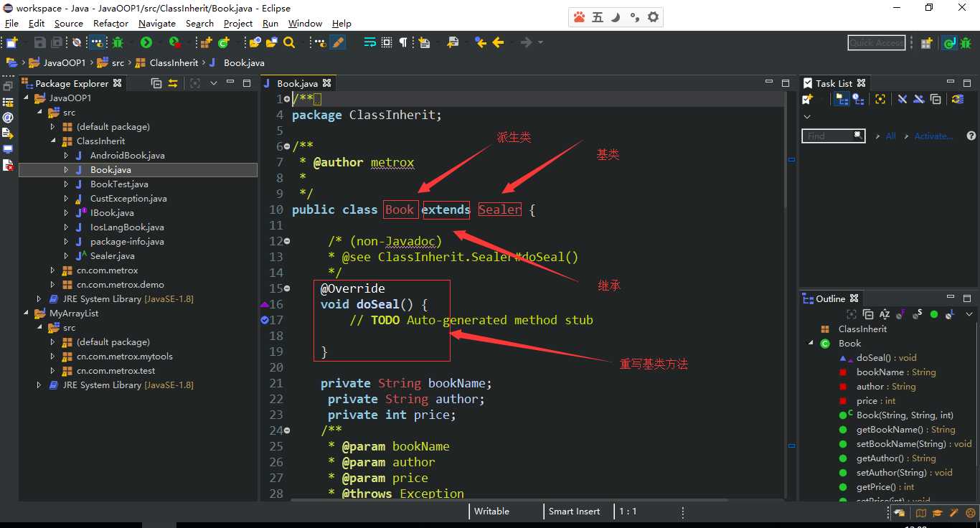Open the Navigate menu
Screen dimensions: 980x528
click(157, 23)
